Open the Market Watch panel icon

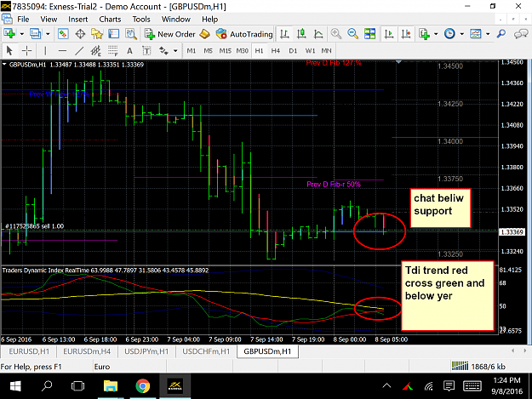click(63, 33)
